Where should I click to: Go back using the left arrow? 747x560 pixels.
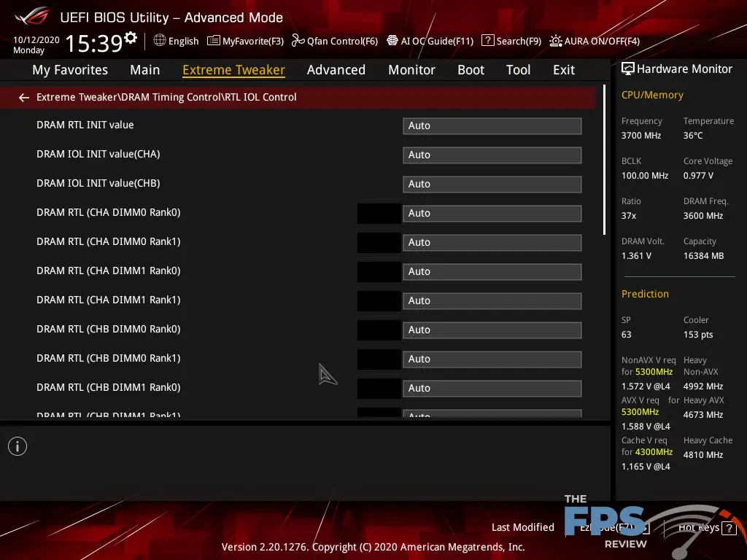(x=23, y=98)
